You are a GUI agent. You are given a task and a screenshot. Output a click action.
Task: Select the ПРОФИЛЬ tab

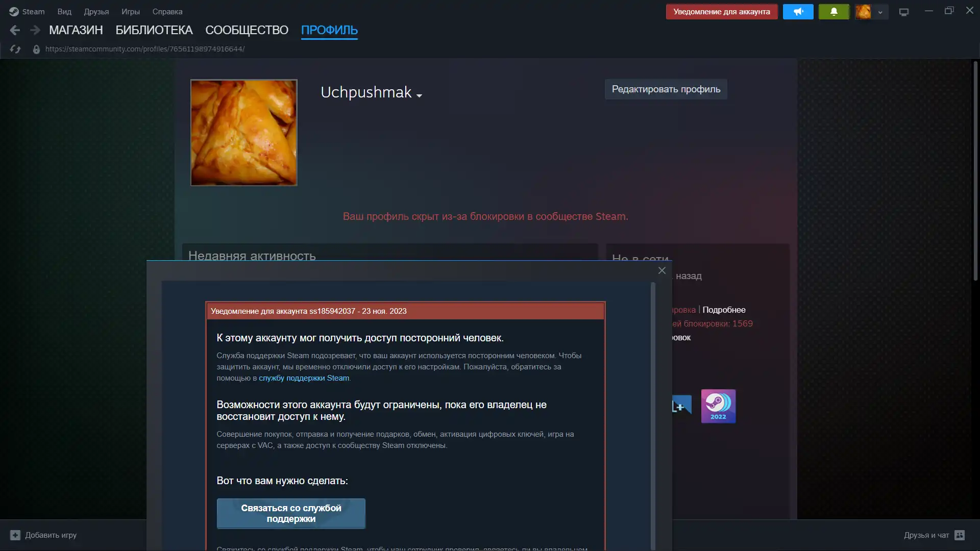(329, 30)
